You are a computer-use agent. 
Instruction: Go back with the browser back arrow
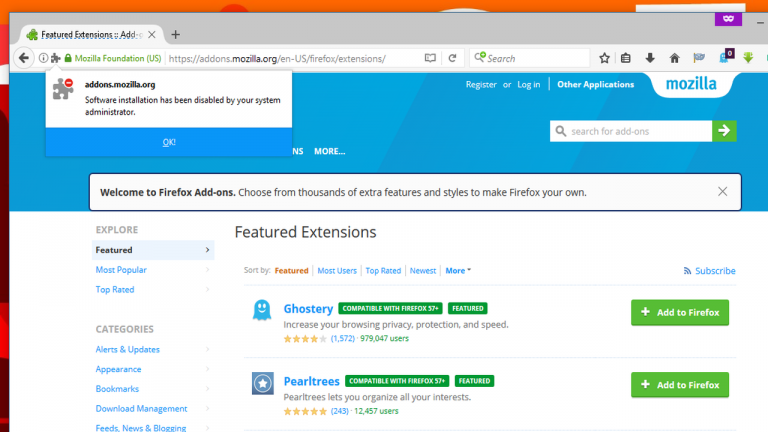point(24,58)
